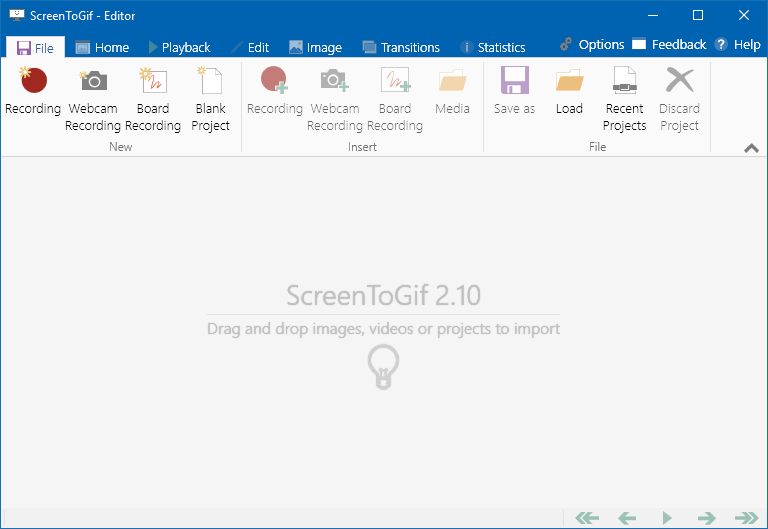768x529 pixels.
Task: Advance to the next frame
Action: coord(707,518)
